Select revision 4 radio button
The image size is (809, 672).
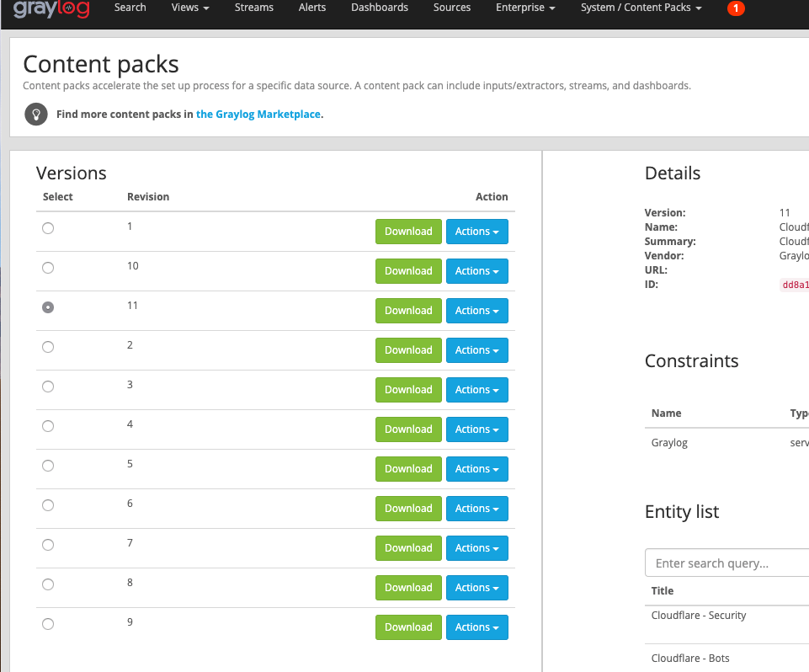pos(48,426)
